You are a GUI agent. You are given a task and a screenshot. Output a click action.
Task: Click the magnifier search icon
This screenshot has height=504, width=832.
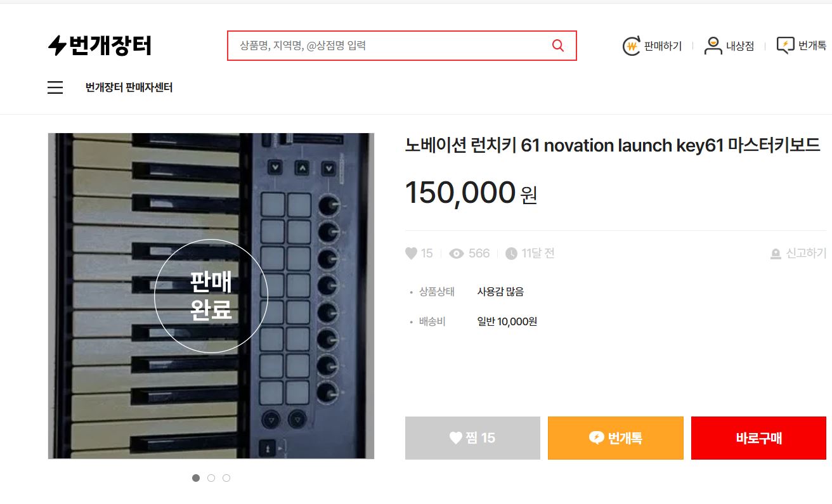(558, 46)
